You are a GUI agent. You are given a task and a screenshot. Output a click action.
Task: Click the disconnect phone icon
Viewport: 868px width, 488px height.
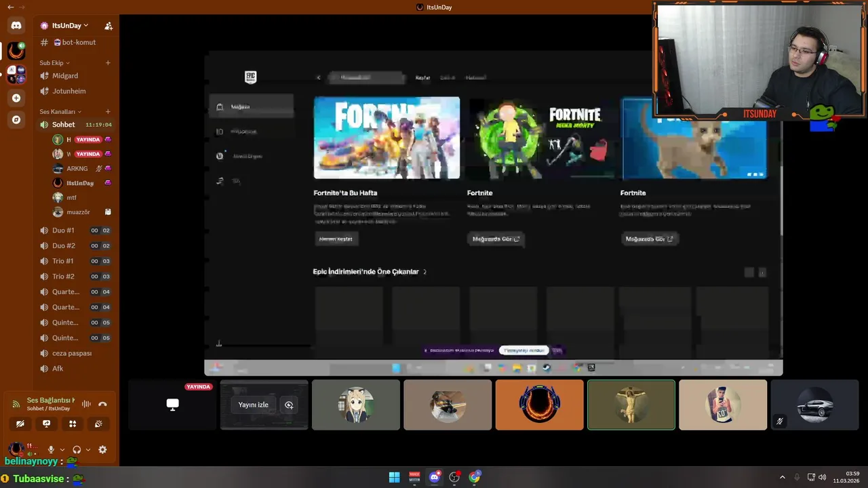coord(102,404)
